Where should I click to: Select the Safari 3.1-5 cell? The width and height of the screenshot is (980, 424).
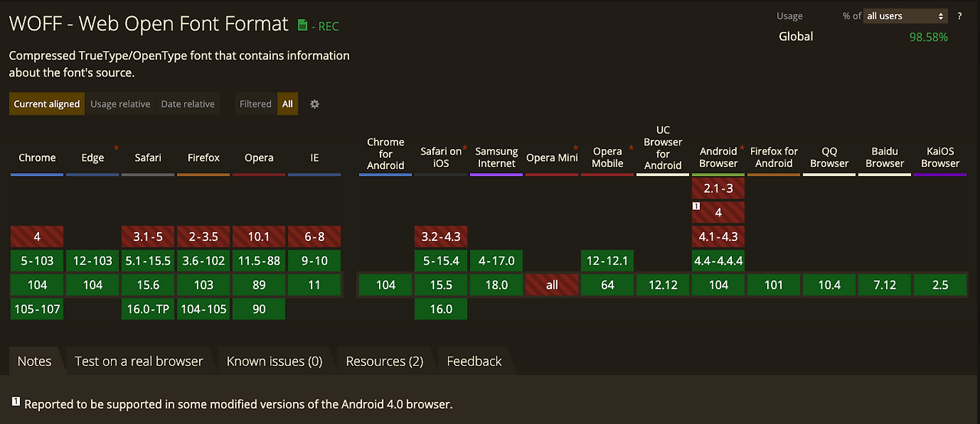coord(148,236)
